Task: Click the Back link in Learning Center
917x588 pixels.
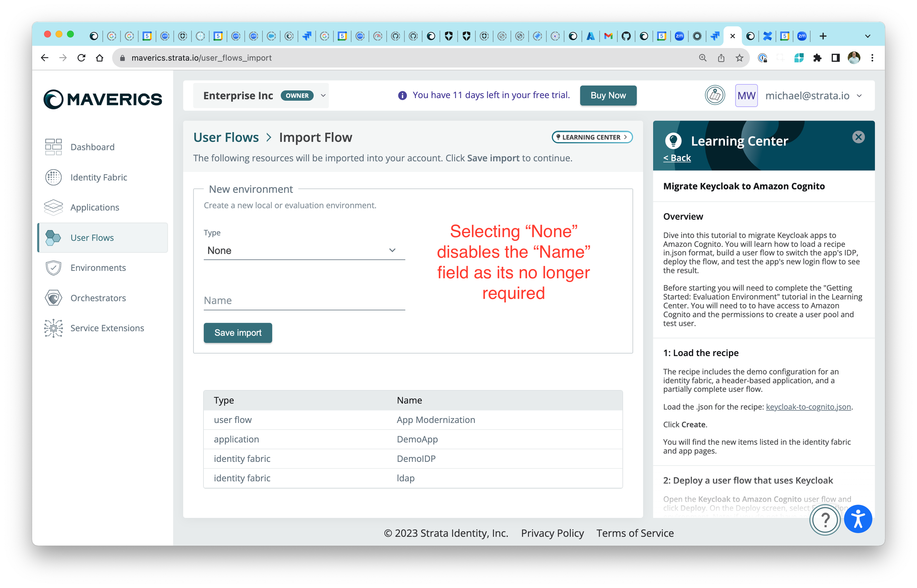Action: (677, 158)
